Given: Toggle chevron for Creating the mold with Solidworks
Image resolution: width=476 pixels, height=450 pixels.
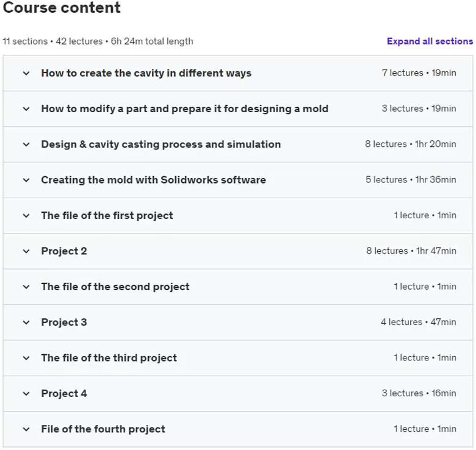Looking at the screenshot, I should click(x=26, y=180).
